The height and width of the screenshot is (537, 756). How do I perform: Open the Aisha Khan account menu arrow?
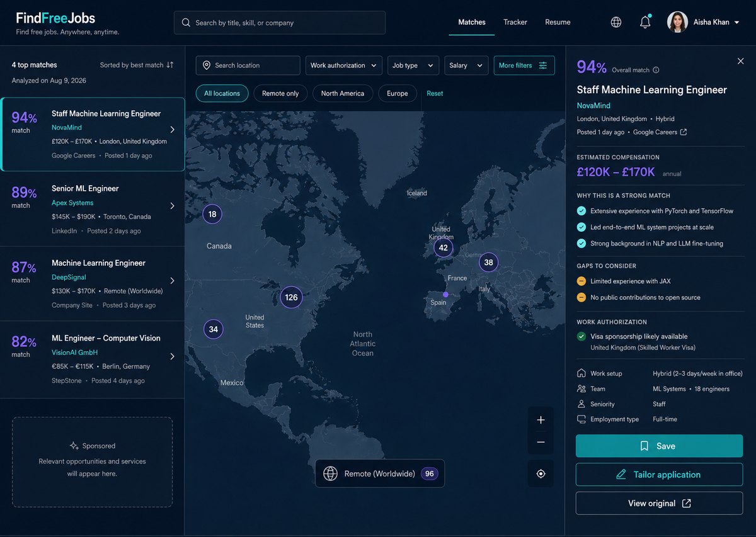tap(737, 23)
